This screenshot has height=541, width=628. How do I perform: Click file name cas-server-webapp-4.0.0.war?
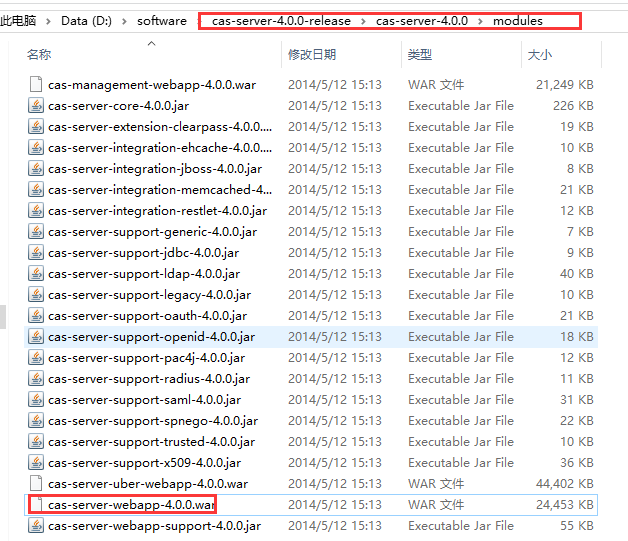(x=131, y=505)
